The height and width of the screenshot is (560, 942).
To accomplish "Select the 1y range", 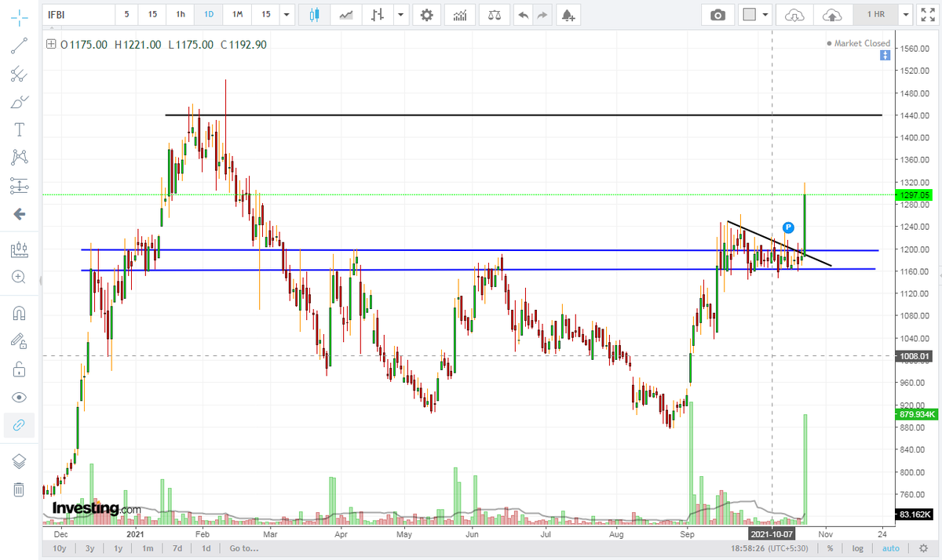I will (x=119, y=548).
